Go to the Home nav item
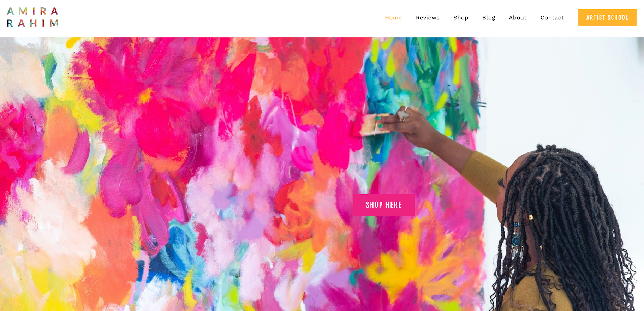Screen dimensions: 644x311 tap(393, 18)
